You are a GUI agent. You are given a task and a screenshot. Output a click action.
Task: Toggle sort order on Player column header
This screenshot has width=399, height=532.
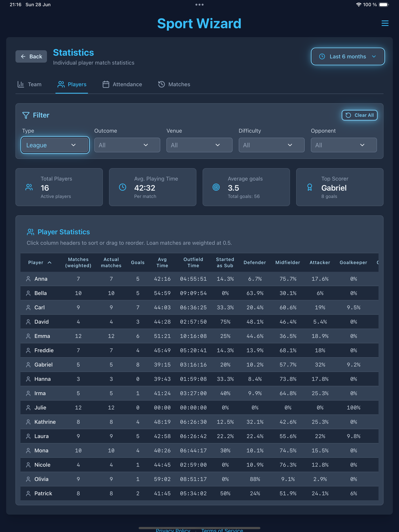(x=40, y=262)
